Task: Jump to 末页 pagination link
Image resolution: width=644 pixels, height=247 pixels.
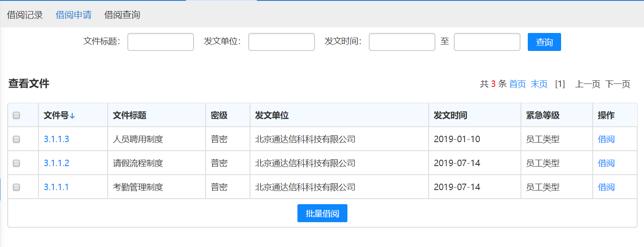Action: [539, 84]
